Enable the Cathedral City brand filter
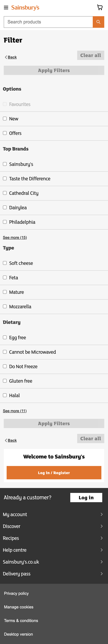This screenshot has width=108, height=644. 5,193
